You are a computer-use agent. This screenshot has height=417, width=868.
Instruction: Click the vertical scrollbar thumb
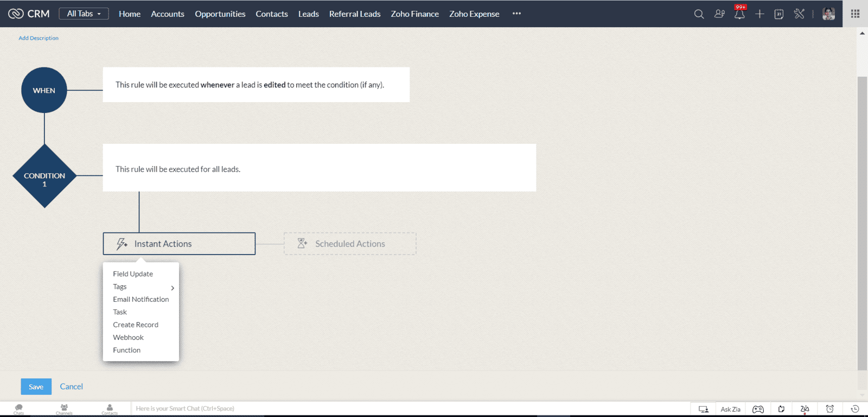[x=862, y=223]
